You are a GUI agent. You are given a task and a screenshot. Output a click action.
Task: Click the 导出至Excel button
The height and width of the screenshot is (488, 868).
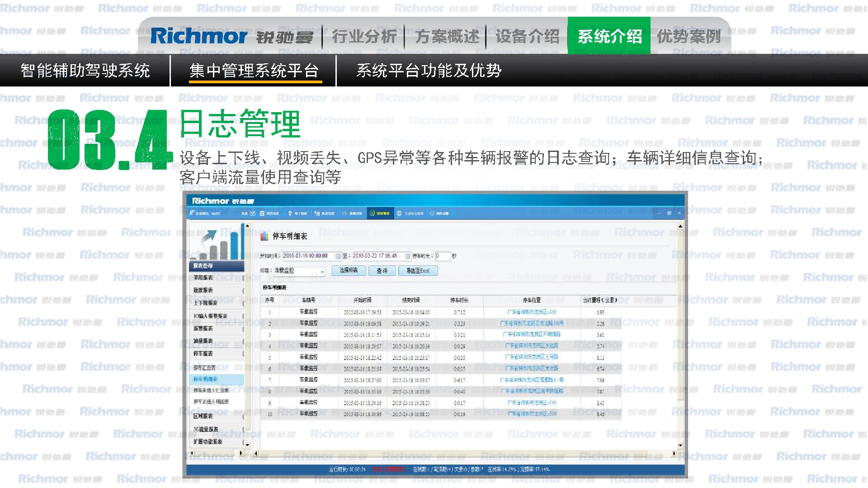(418, 270)
